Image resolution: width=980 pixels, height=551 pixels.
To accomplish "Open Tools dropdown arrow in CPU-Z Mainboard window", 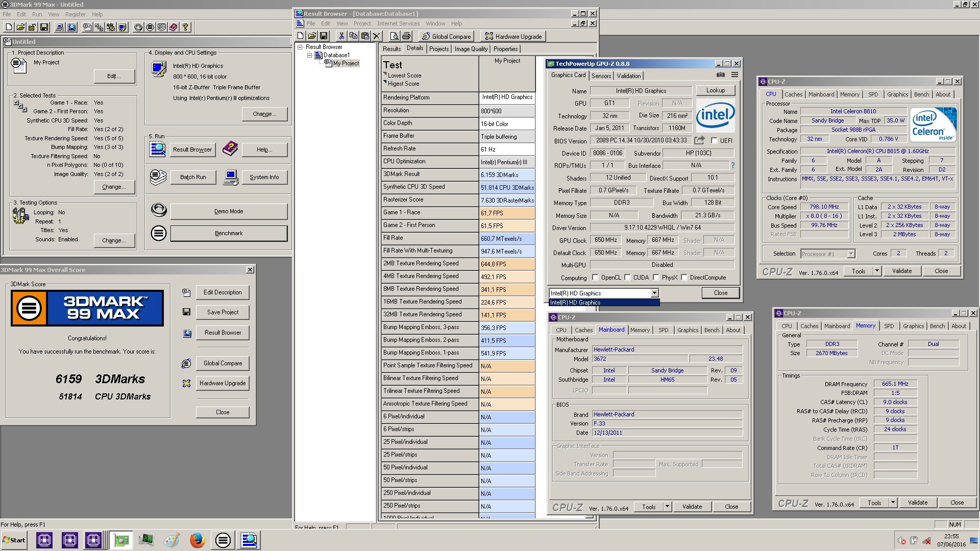I will (x=667, y=507).
